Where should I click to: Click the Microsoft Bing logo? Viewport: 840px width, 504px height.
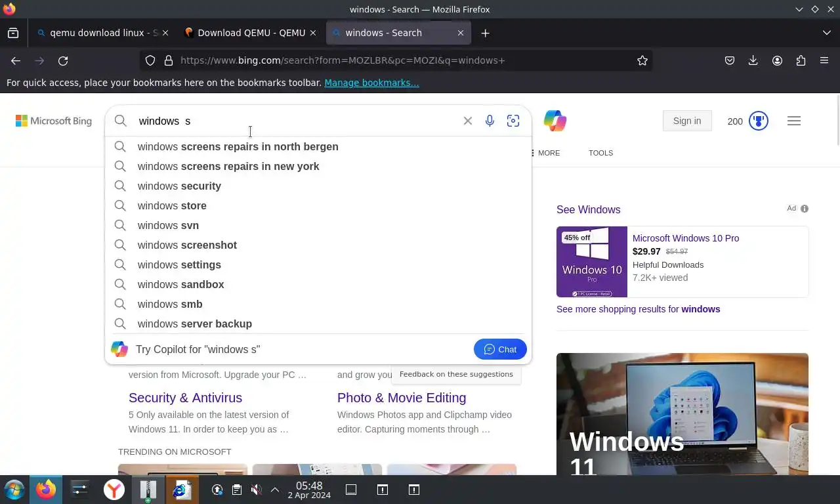(54, 121)
